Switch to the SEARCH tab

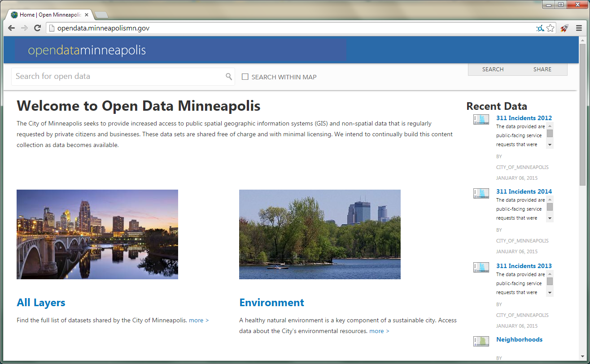(x=493, y=69)
